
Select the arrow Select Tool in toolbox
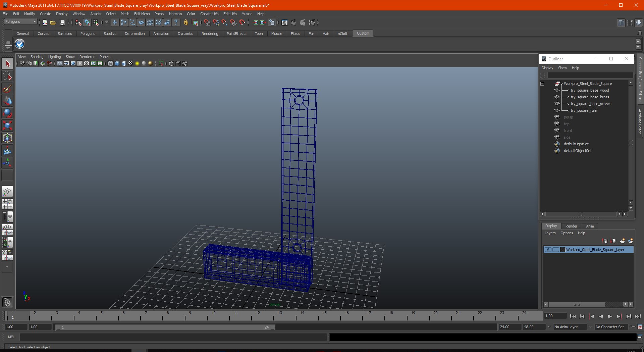pos(7,64)
